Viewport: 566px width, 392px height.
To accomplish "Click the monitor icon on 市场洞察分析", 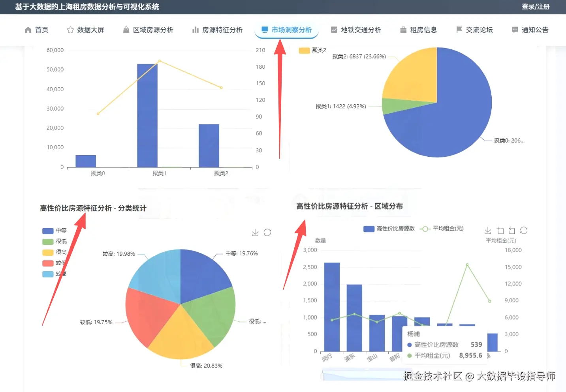I will [264, 29].
